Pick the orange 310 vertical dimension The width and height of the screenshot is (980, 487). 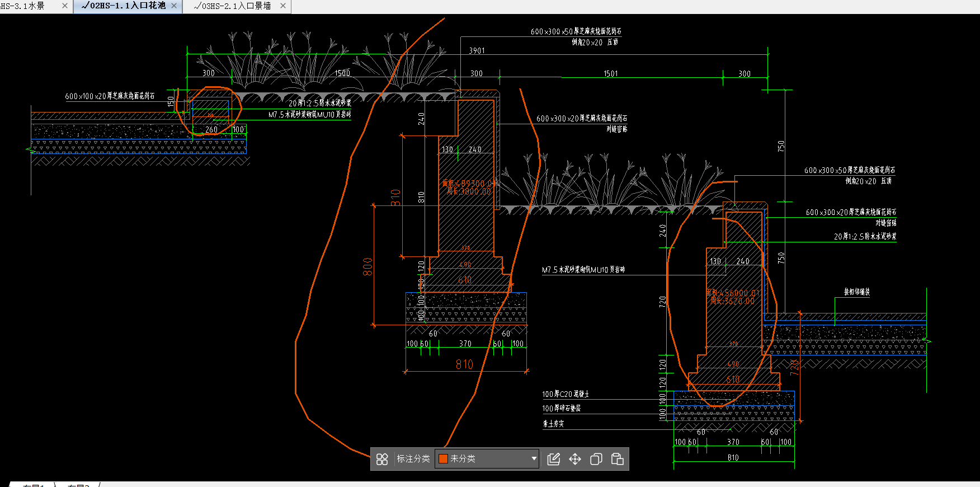(x=395, y=198)
